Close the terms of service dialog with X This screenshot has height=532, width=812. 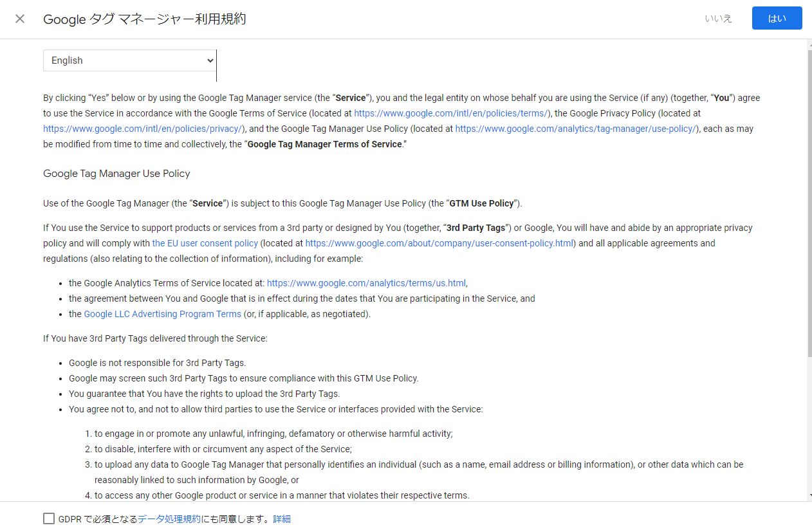[x=20, y=19]
